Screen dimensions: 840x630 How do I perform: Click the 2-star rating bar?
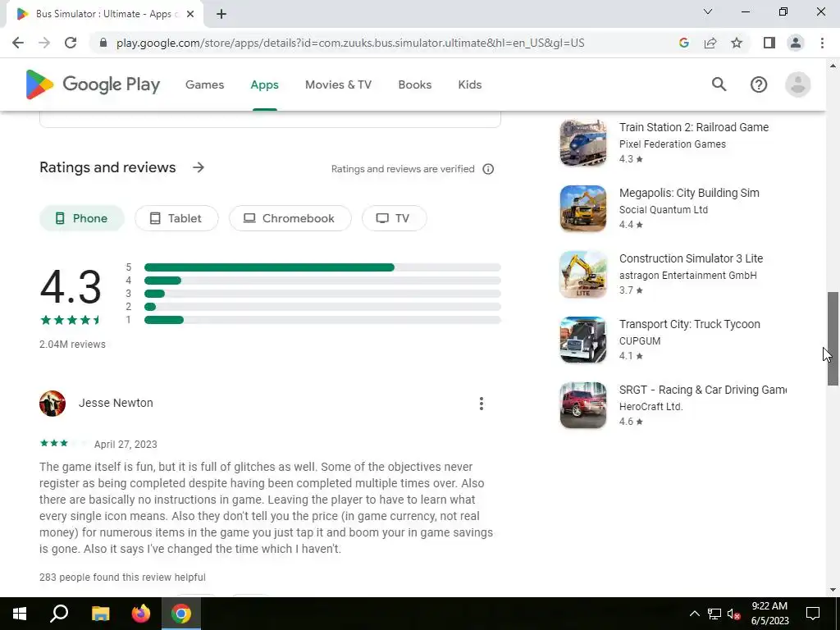(x=322, y=307)
